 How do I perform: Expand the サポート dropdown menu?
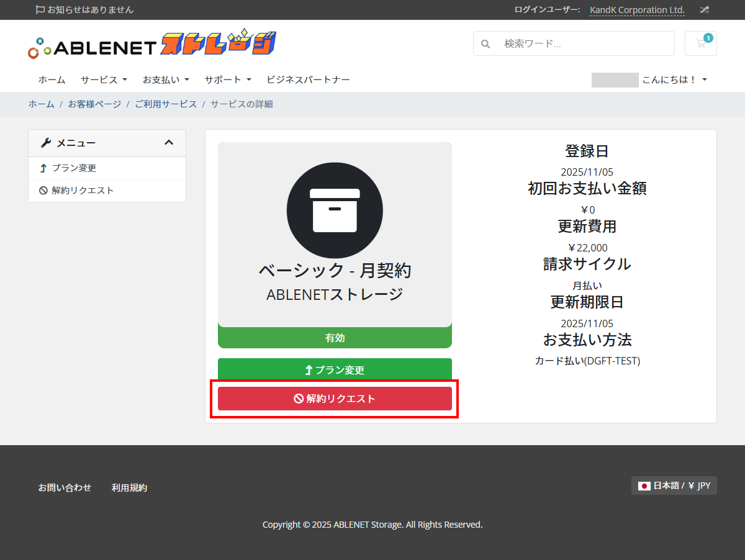tap(228, 79)
